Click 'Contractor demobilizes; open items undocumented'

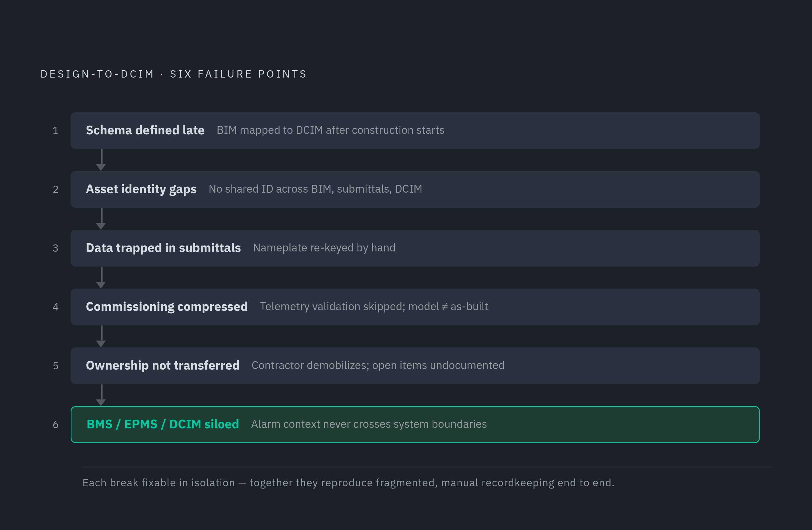click(x=378, y=365)
